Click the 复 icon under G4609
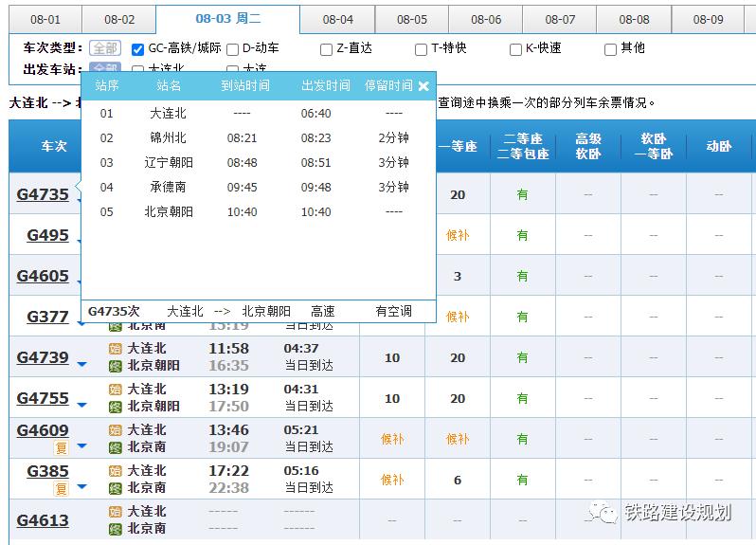This screenshot has height=545, width=756. (61, 448)
